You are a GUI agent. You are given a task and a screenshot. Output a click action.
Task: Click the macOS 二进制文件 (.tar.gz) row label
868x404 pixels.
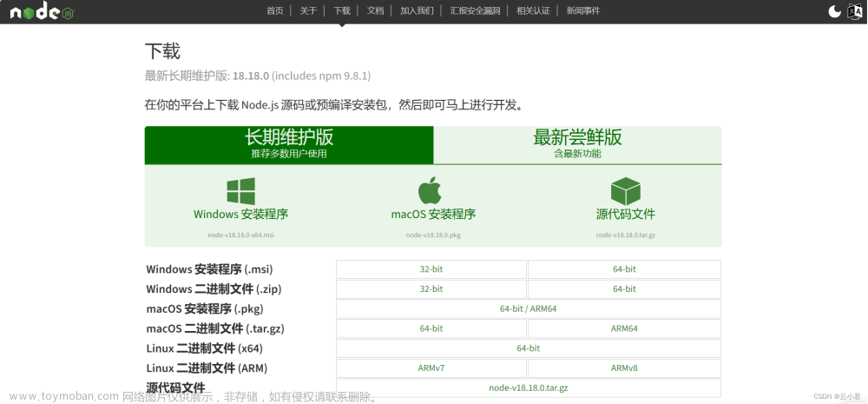pos(215,328)
